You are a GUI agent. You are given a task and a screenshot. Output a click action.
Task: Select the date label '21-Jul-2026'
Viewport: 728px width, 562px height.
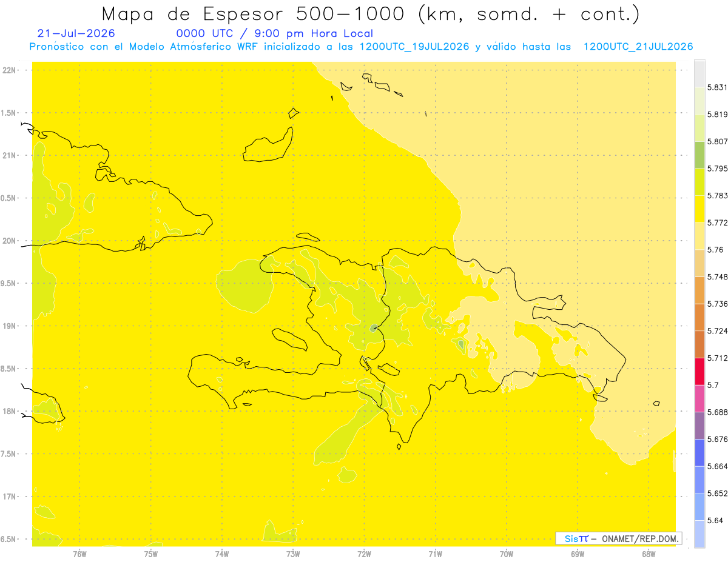tap(76, 34)
